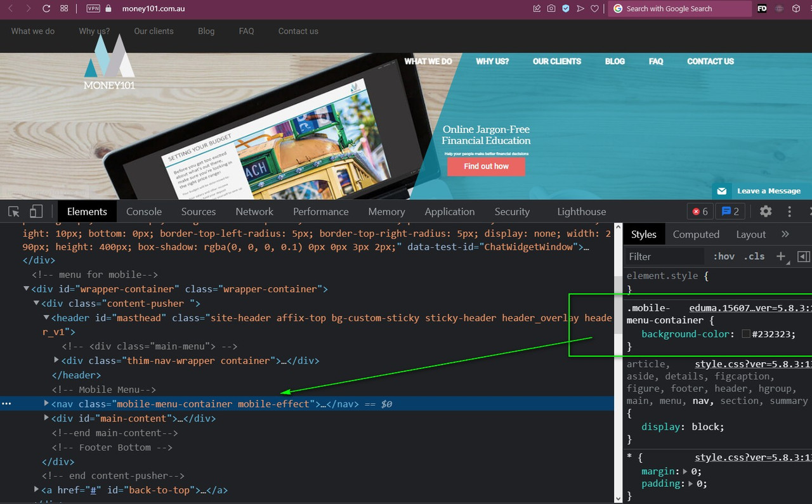Expand the thim-nav-wrapper container div
The height and width of the screenshot is (504, 812).
[56, 361]
